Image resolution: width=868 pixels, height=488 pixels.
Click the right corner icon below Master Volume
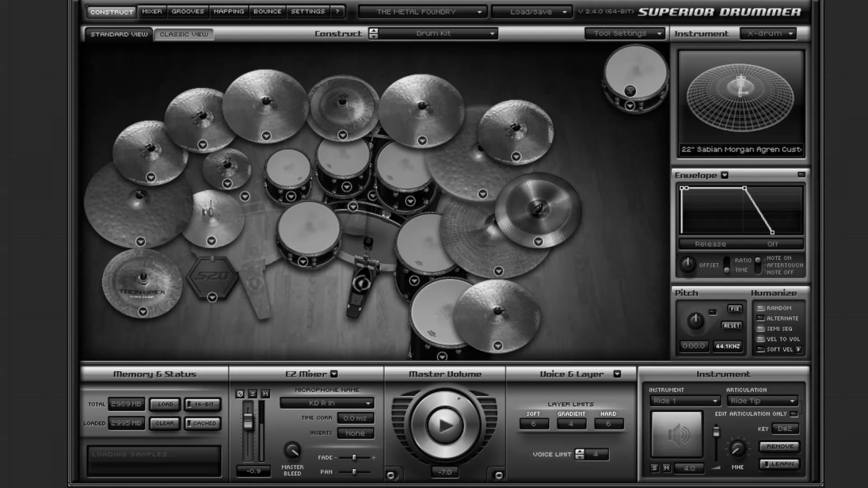[498, 475]
